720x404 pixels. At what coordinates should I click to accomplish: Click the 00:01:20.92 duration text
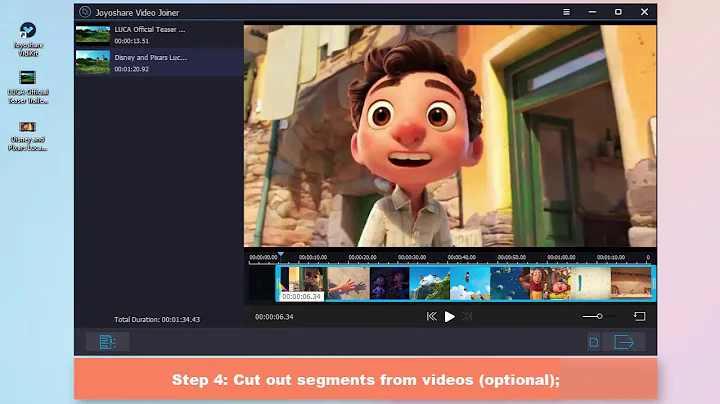click(x=132, y=69)
